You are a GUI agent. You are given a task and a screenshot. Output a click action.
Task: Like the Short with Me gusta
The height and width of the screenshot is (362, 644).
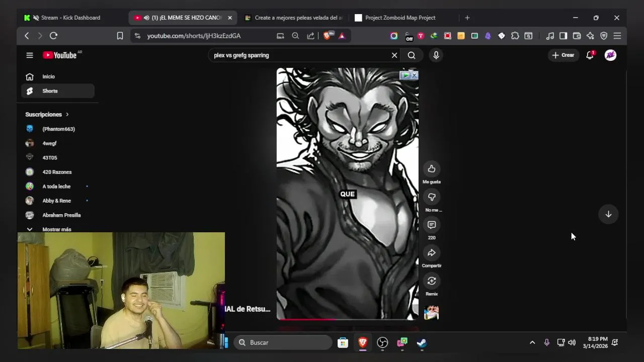(x=432, y=169)
